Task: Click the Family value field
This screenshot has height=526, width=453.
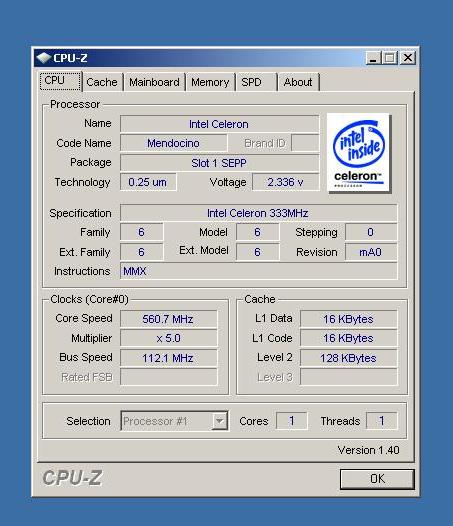Action: pyautogui.click(x=142, y=232)
